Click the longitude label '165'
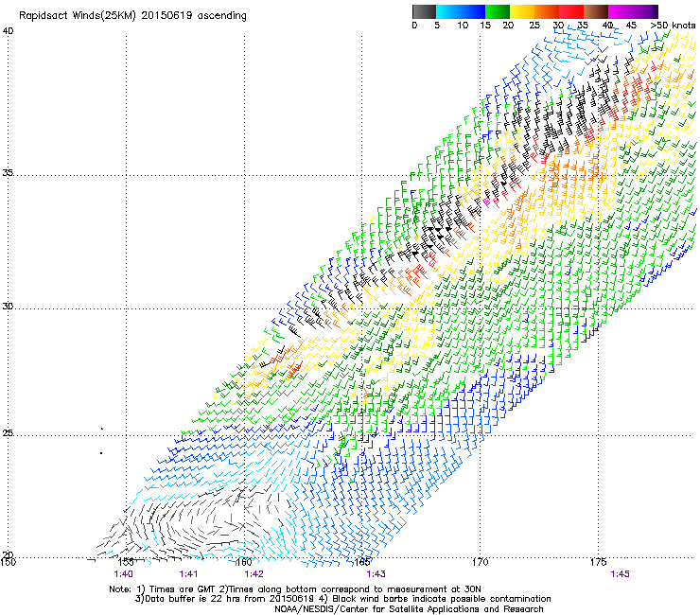This screenshot has width=700, height=615. click(x=362, y=562)
